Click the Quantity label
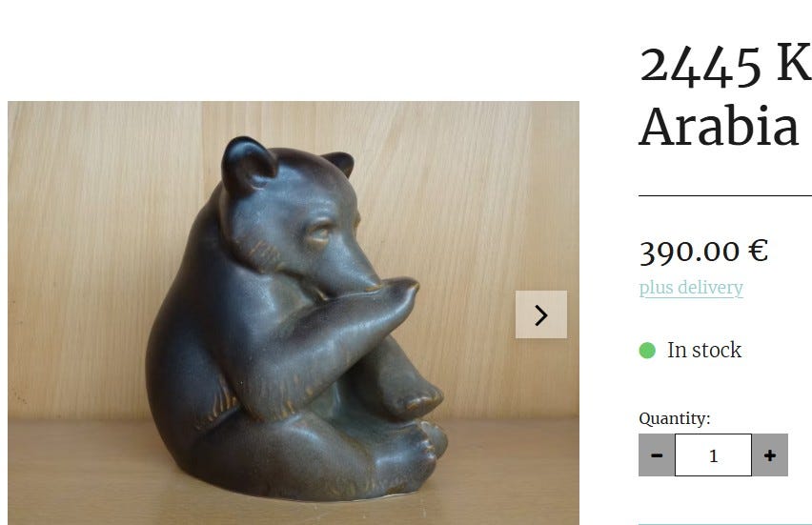The image size is (812, 525). pyautogui.click(x=674, y=418)
